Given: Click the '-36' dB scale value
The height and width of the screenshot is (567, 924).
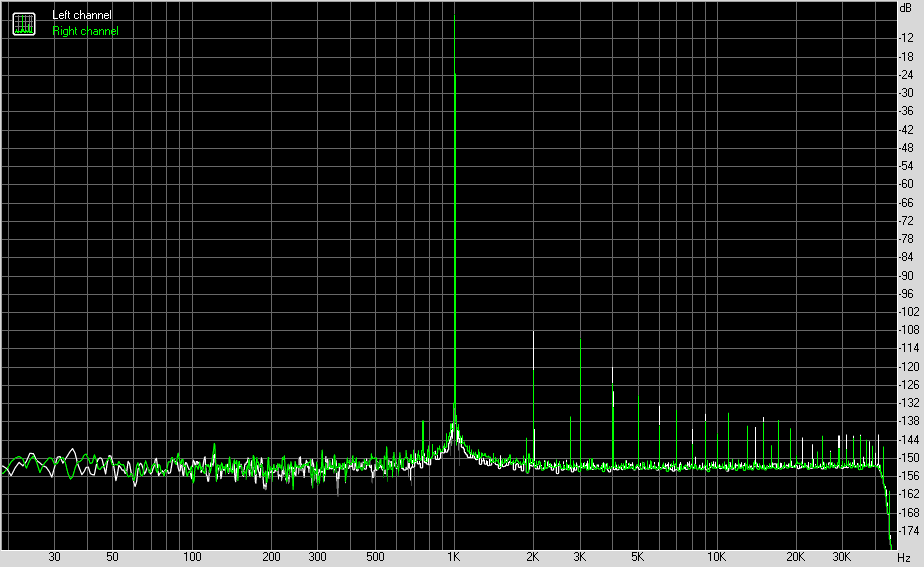Looking at the screenshot, I should [x=906, y=111].
